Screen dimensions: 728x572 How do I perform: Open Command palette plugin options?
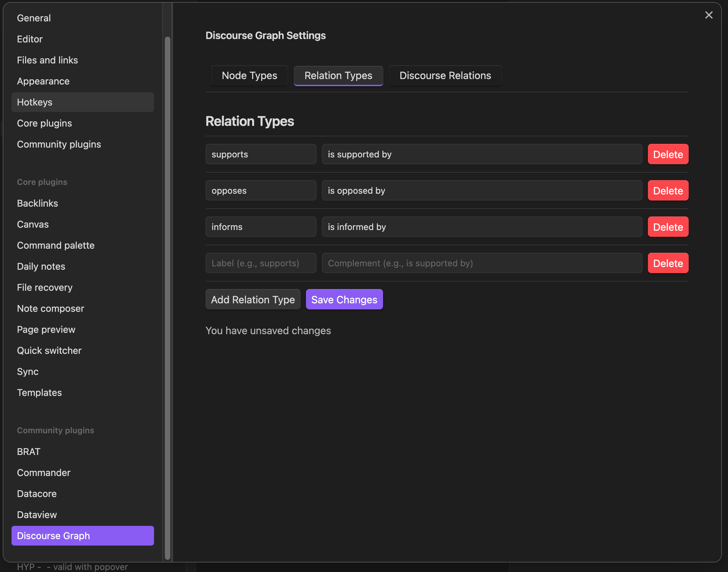(x=56, y=245)
